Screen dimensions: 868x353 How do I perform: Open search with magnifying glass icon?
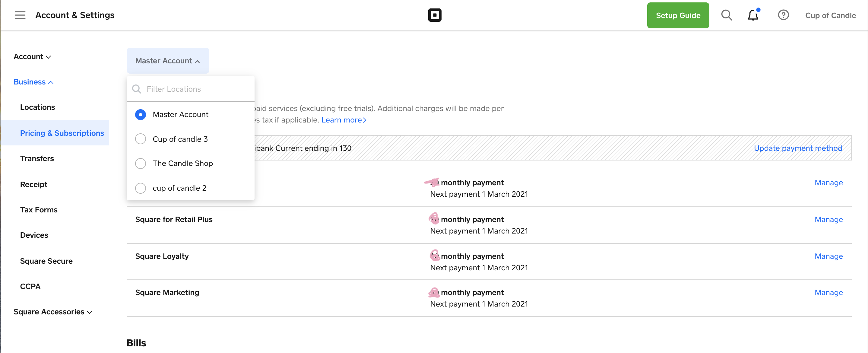pyautogui.click(x=726, y=15)
